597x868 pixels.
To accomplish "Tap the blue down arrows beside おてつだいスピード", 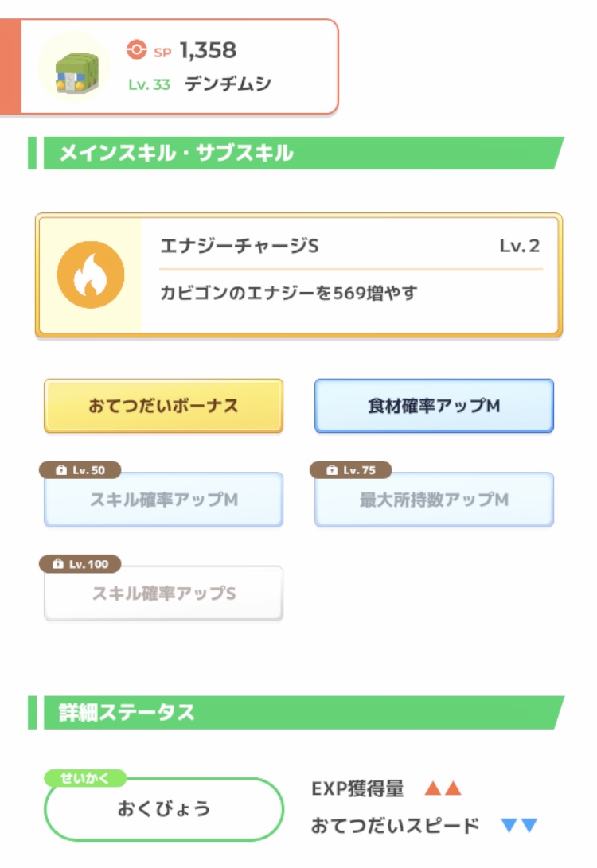I will coord(520,826).
